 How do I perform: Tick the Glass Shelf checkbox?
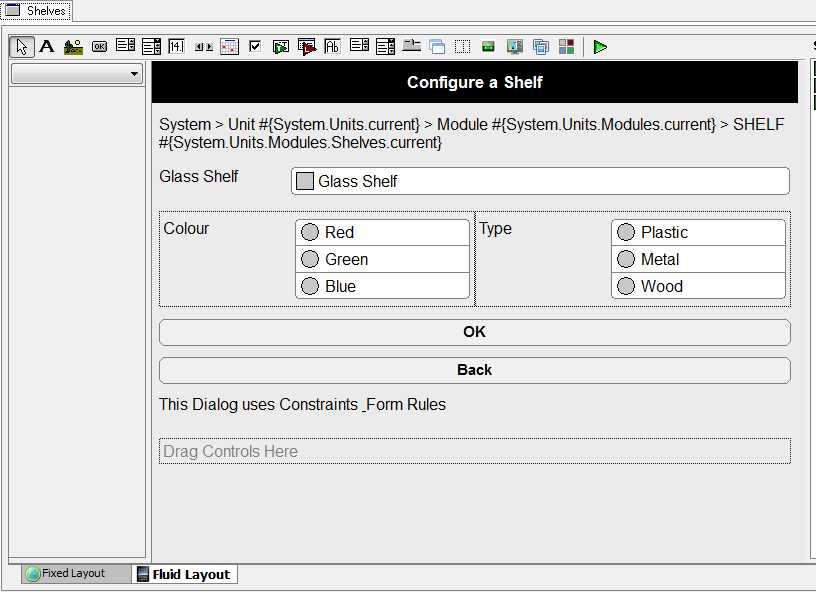point(305,181)
